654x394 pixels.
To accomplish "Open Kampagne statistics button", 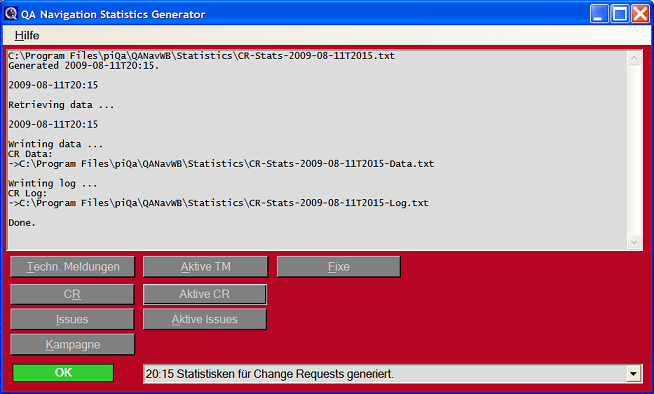I will click(x=73, y=345).
